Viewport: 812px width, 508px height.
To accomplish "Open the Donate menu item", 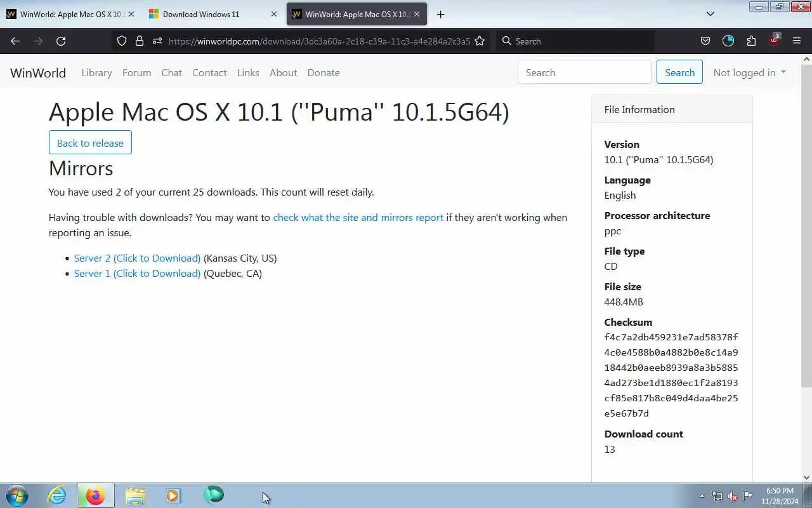I will [x=324, y=72].
